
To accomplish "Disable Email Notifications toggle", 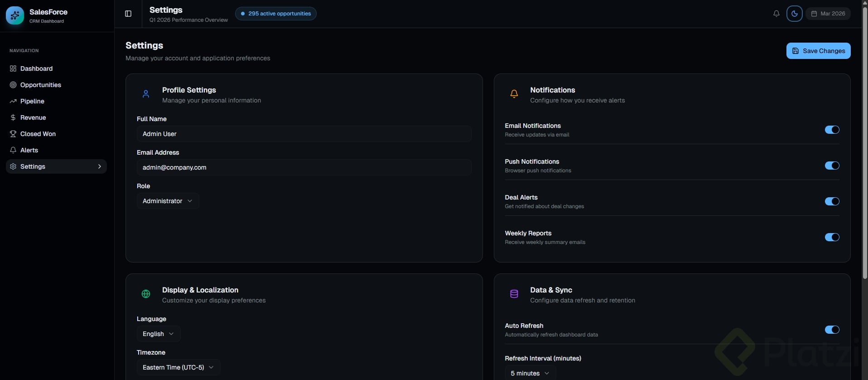I will [x=832, y=130].
